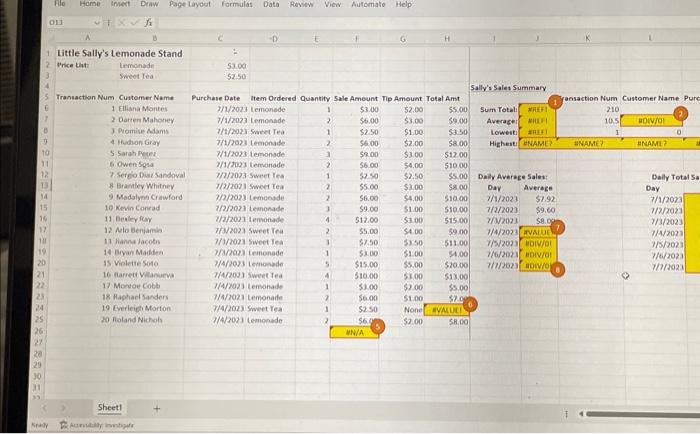Select the #REF! cell beside Average label
Image resolution: width=700 pixels, height=434 pixels.
pos(537,121)
